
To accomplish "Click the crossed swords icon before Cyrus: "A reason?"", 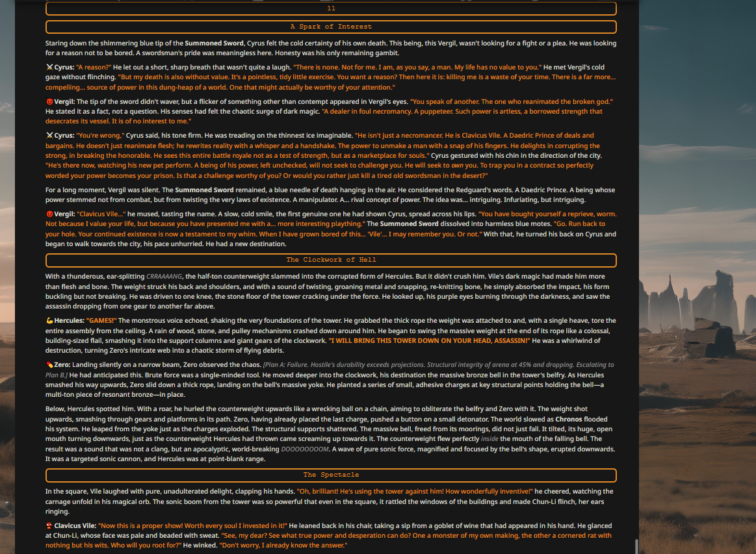I will pos(49,68).
